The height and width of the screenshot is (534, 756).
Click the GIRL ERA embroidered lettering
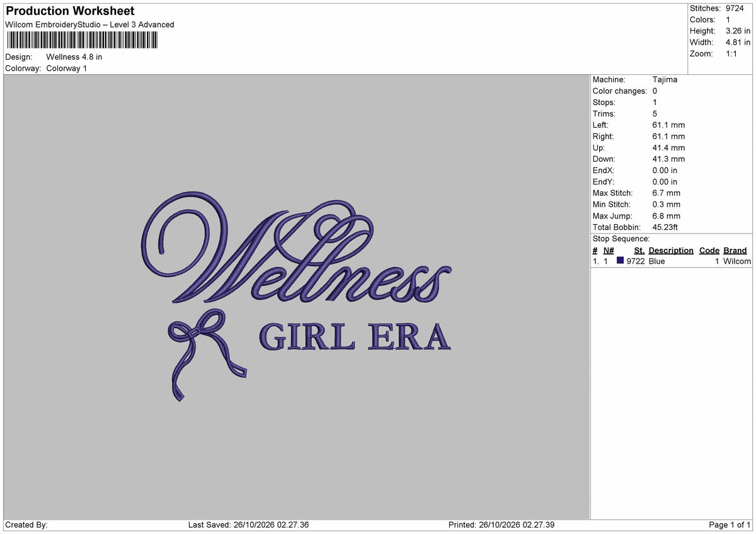pos(355,337)
